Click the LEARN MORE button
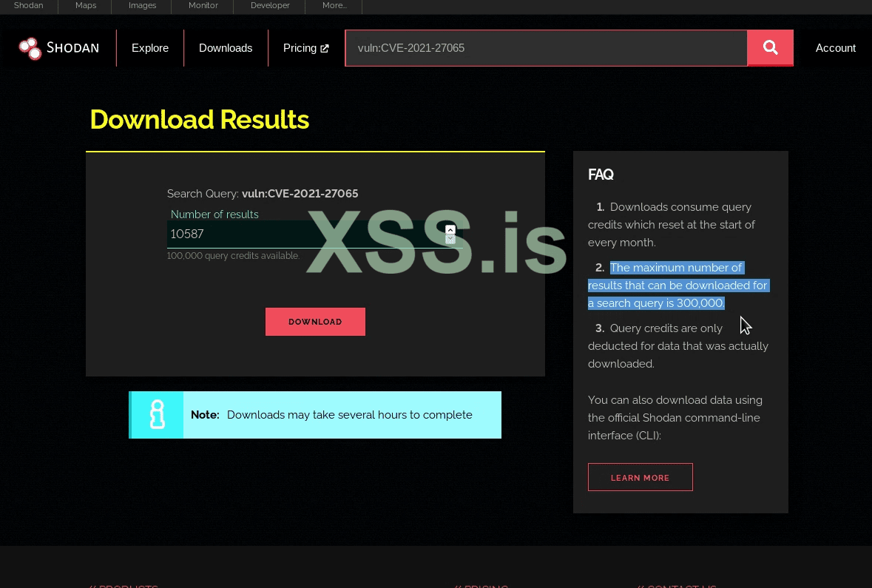 640,477
